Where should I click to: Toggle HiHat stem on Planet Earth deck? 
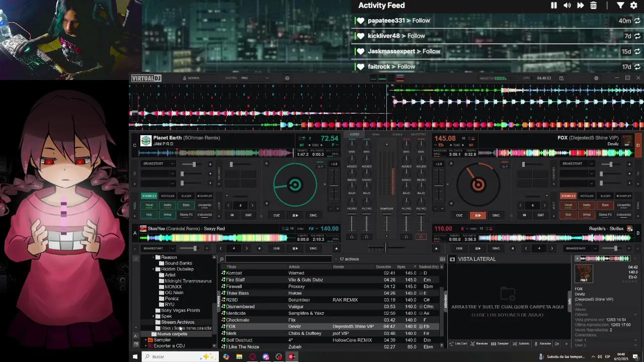(168, 215)
